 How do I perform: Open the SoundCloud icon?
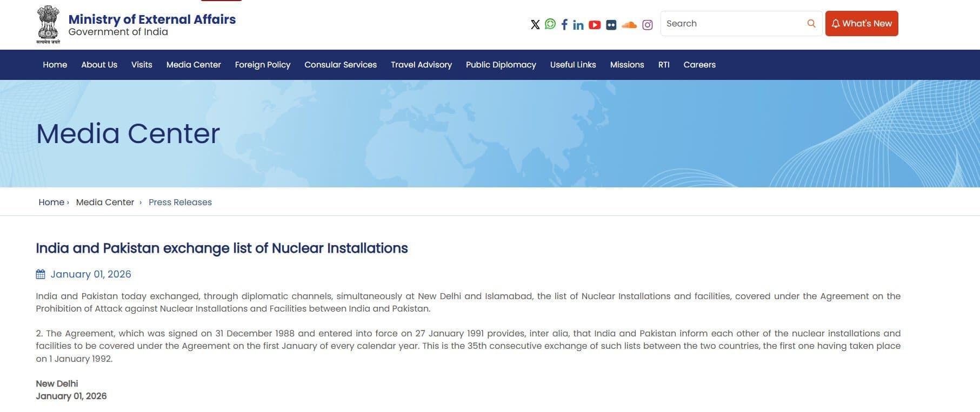(x=629, y=25)
